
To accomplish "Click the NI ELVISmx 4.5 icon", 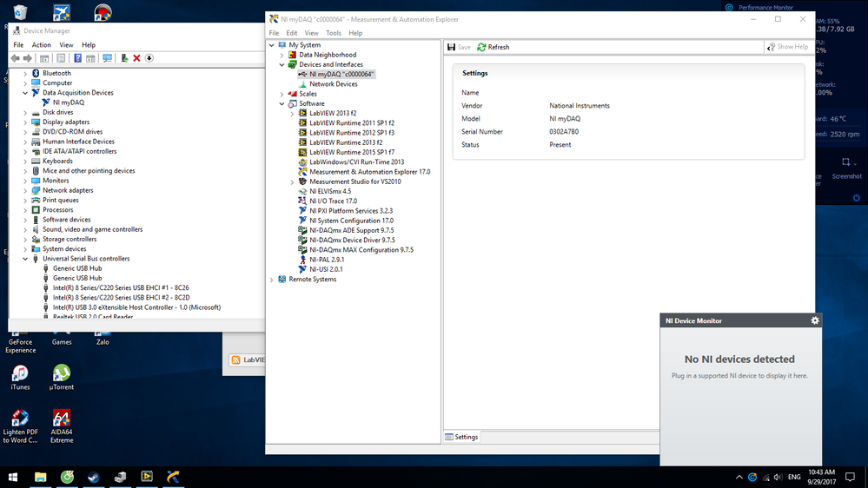I will pyautogui.click(x=303, y=191).
